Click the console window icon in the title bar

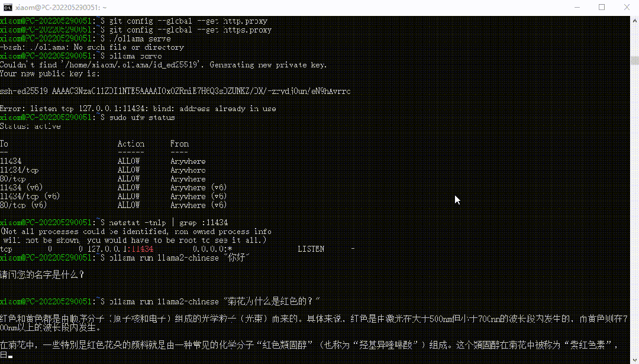(7, 6)
